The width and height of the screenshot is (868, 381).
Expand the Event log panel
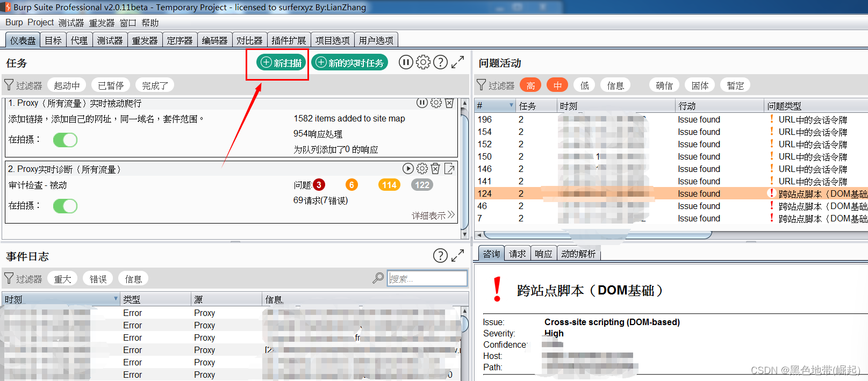pyautogui.click(x=457, y=256)
